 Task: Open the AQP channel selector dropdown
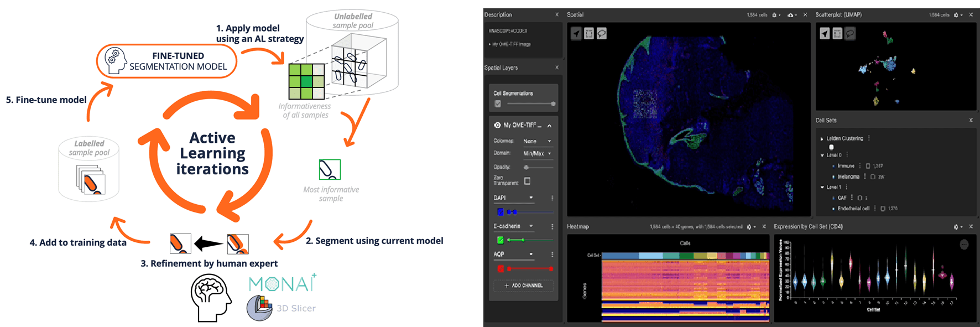coord(514,255)
